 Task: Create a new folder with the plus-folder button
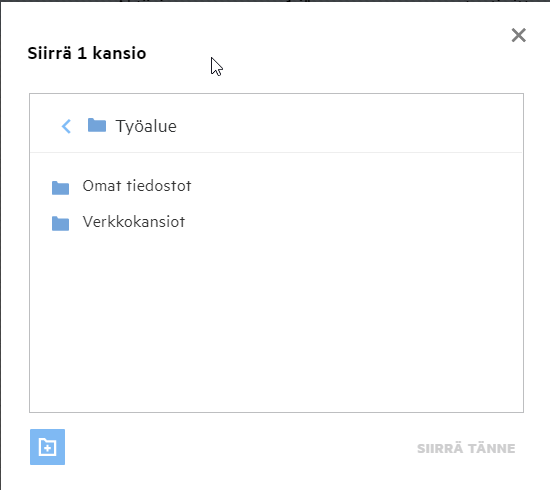click(47, 447)
